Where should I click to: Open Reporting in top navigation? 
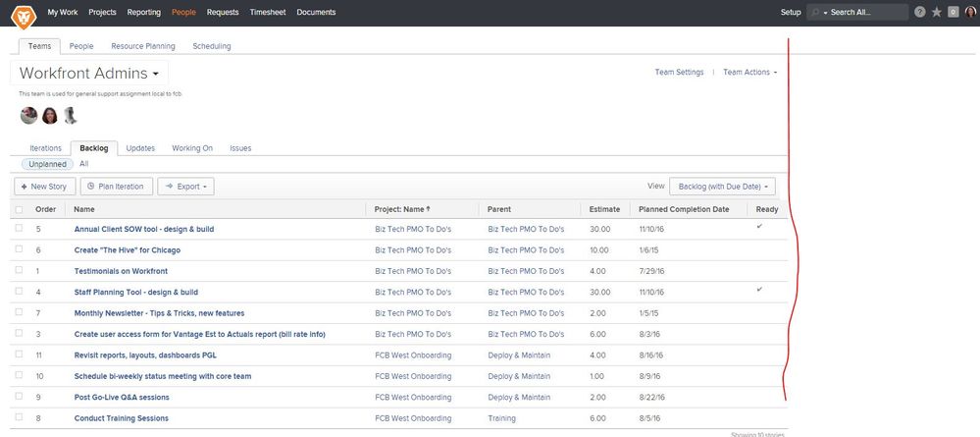pyautogui.click(x=144, y=12)
